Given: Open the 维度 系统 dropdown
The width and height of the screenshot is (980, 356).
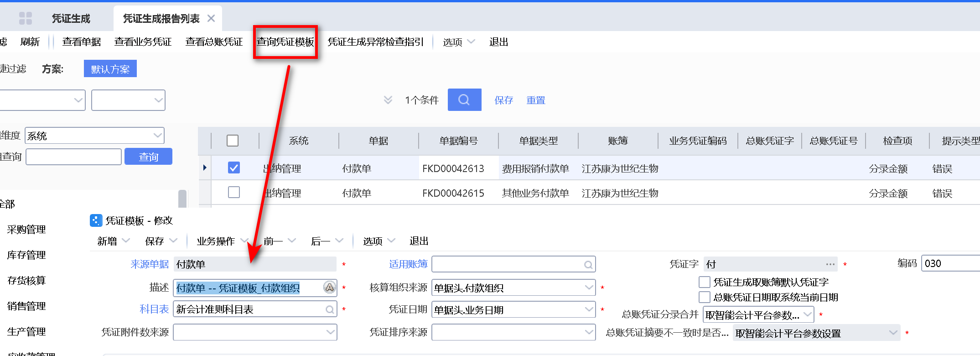Looking at the screenshot, I should click(x=158, y=136).
